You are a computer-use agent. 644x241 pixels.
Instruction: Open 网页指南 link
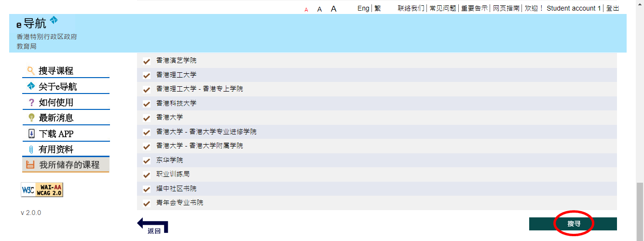click(506, 8)
